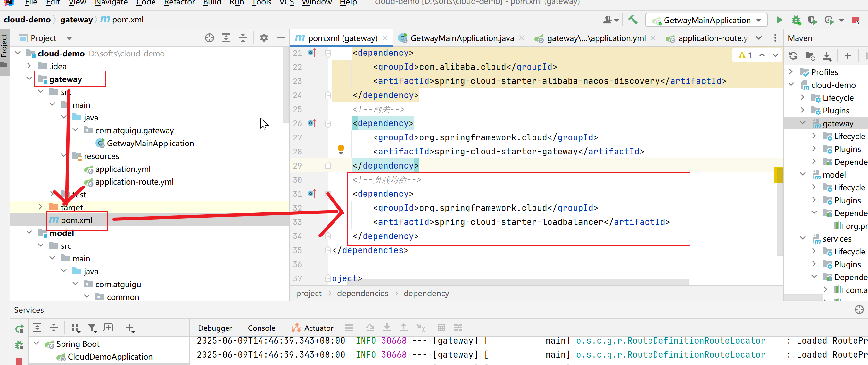Expand Profiles in Maven panel
The width and height of the screenshot is (868, 365).
pos(791,72)
